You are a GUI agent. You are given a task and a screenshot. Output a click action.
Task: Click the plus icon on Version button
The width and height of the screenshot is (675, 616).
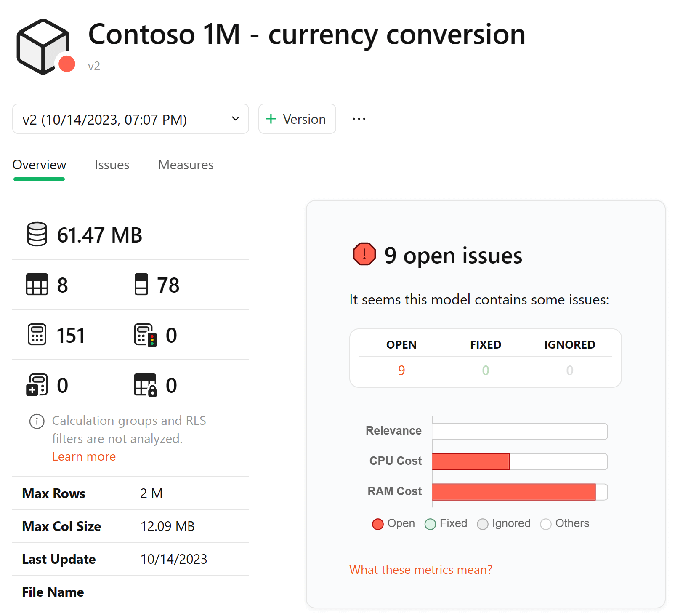pyautogui.click(x=271, y=119)
